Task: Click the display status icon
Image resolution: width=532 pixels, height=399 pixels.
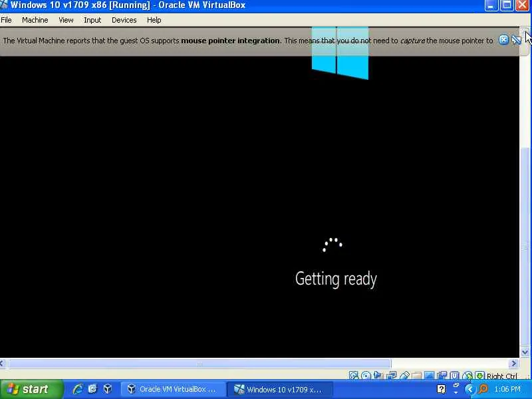Action: (429, 375)
